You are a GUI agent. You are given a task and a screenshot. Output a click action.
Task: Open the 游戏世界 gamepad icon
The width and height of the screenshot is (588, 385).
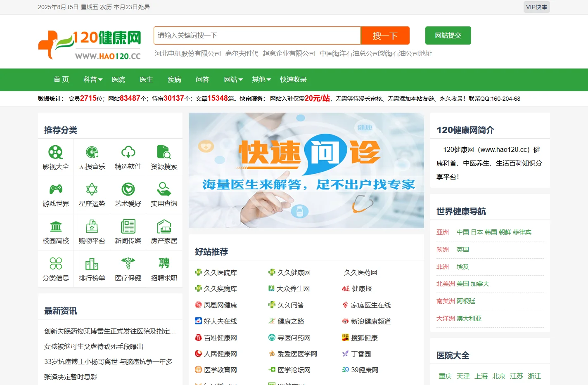coord(56,189)
